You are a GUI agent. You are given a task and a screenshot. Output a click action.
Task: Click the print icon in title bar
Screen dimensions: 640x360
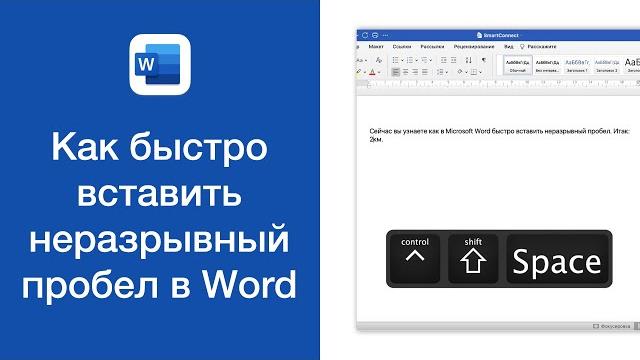[x=375, y=36]
